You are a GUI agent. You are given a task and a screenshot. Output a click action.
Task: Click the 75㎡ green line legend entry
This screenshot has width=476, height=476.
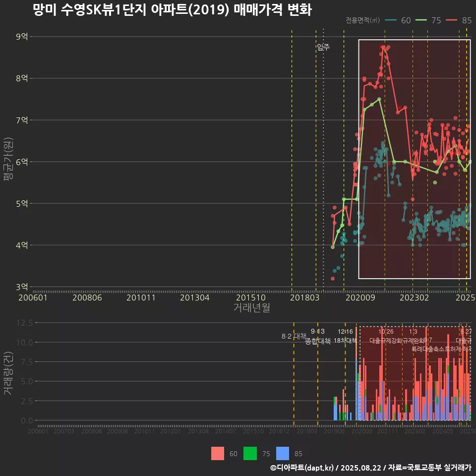tap(428, 20)
